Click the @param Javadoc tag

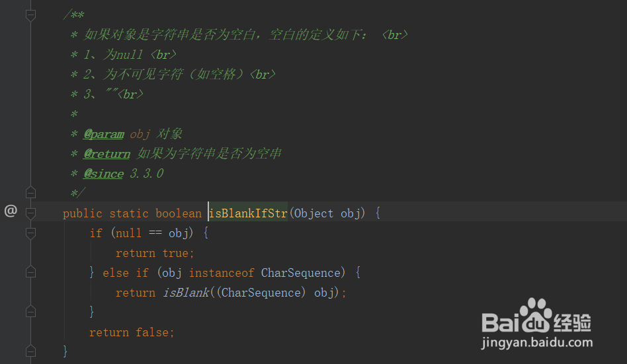click(x=104, y=134)
